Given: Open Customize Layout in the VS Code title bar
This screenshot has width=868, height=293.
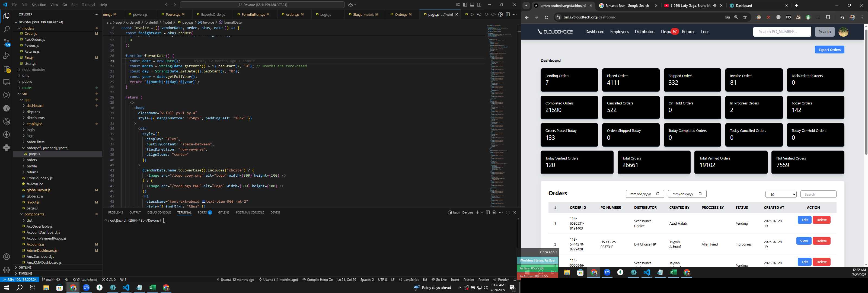Looking at the screenshot, I should point(458,5).
